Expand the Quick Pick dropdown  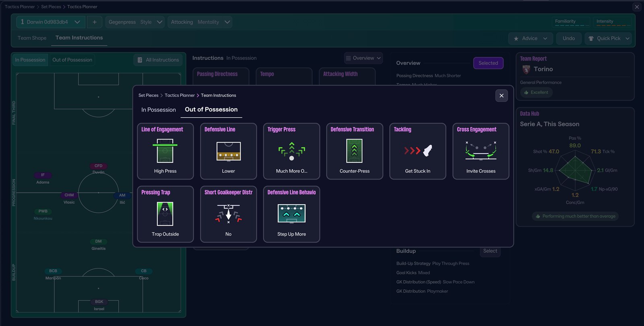click(608, 39)
